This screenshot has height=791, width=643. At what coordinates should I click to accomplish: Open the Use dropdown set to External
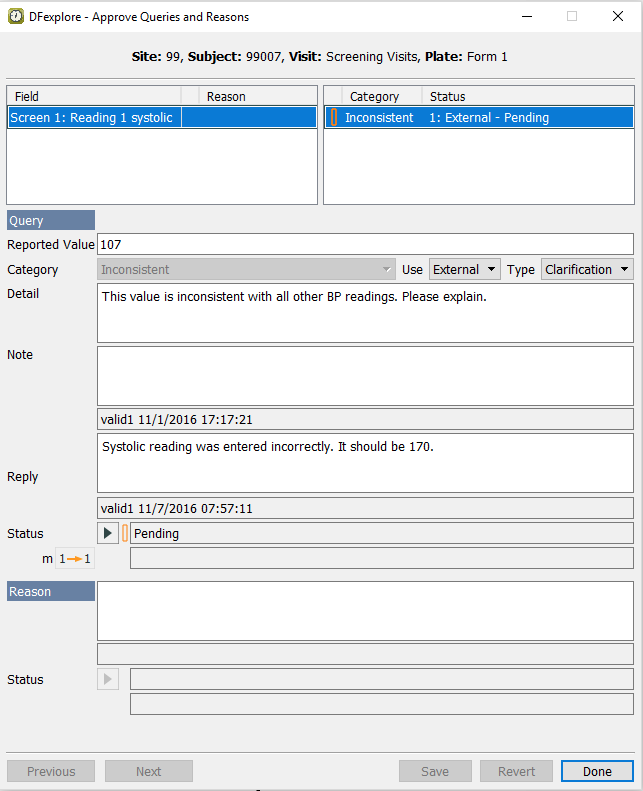(464, 270)
